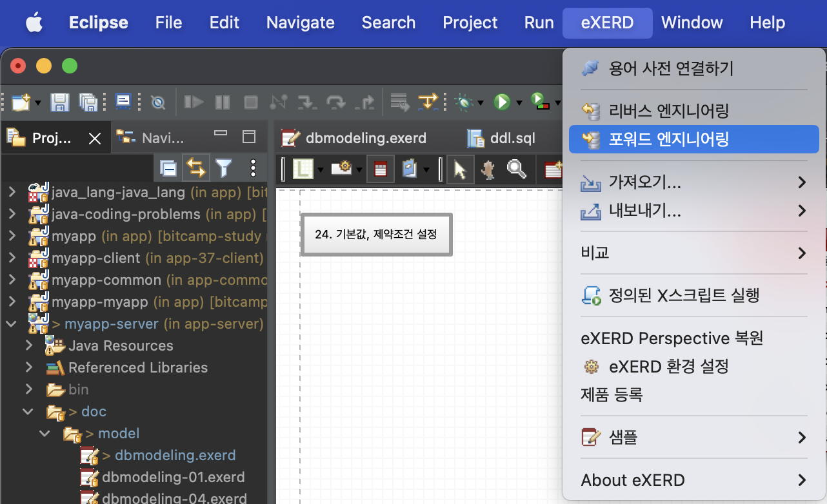Click the green Run button

(x=501, y=102)
